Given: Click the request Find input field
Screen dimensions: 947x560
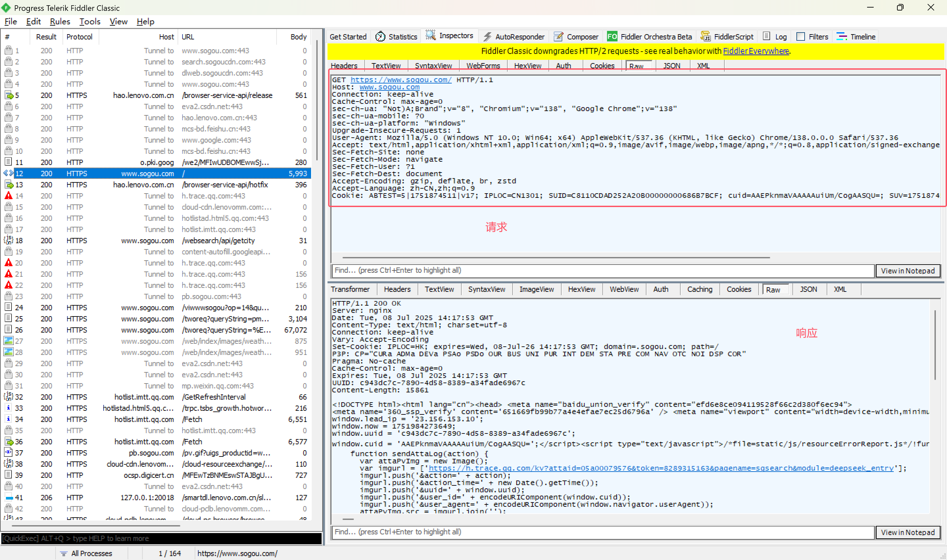Looking at the screenshot, I should point(602,270).
